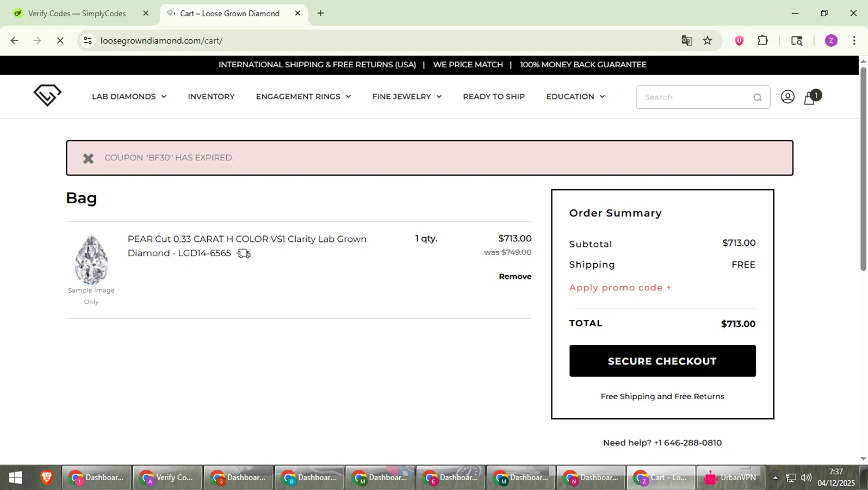Open the Inventory menu item
868x490 pixels.
pos(211,97)
